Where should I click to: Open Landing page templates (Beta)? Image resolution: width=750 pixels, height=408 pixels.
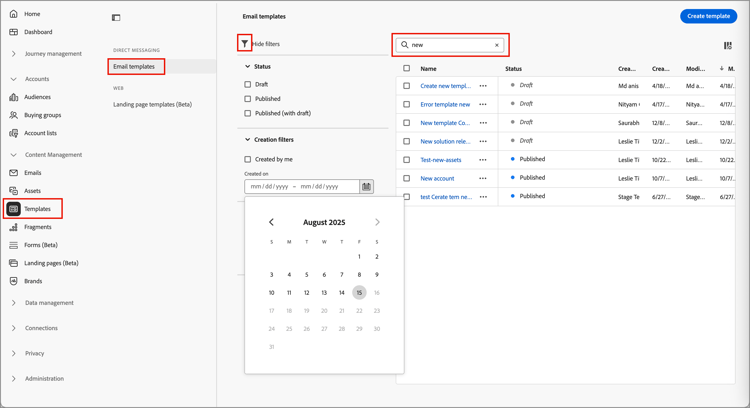pos(152,104)
